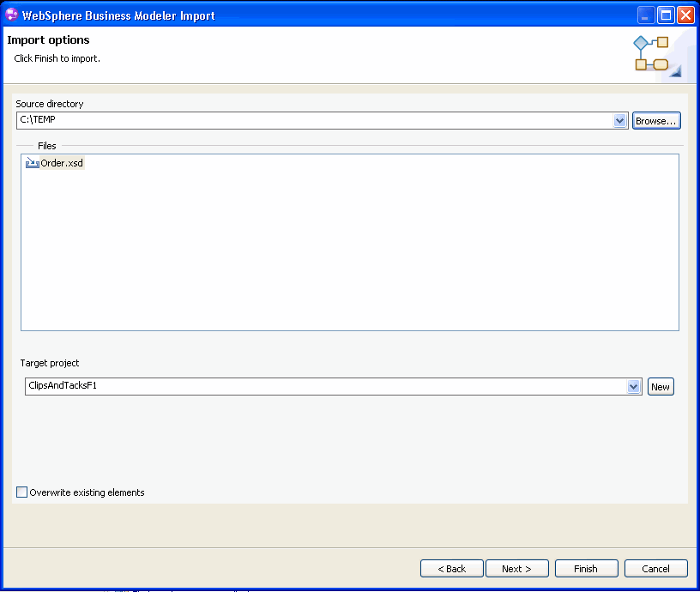The image size is (700, 592).
Task: Select the Order.xsd file name
Action: [63, 163]
